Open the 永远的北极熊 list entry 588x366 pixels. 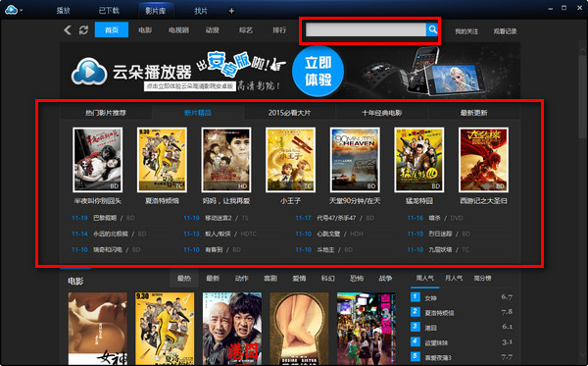111,234
